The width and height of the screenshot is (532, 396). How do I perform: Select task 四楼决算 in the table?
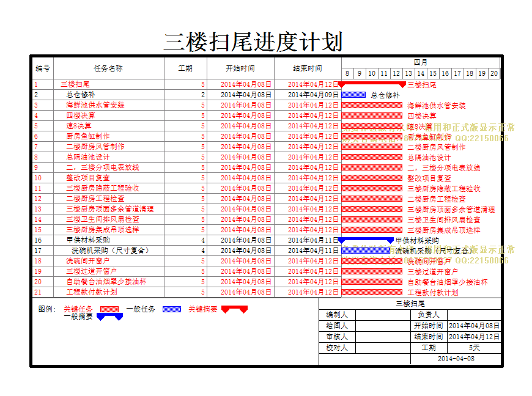[80, 116]
